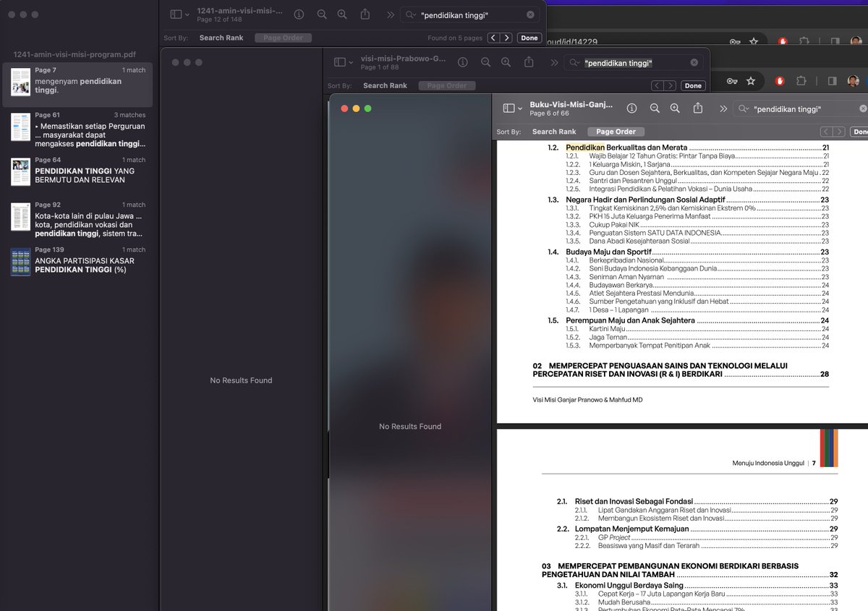Show info for the visi-misi-Prabowo document
868x611 pixels.
(463, 62)
